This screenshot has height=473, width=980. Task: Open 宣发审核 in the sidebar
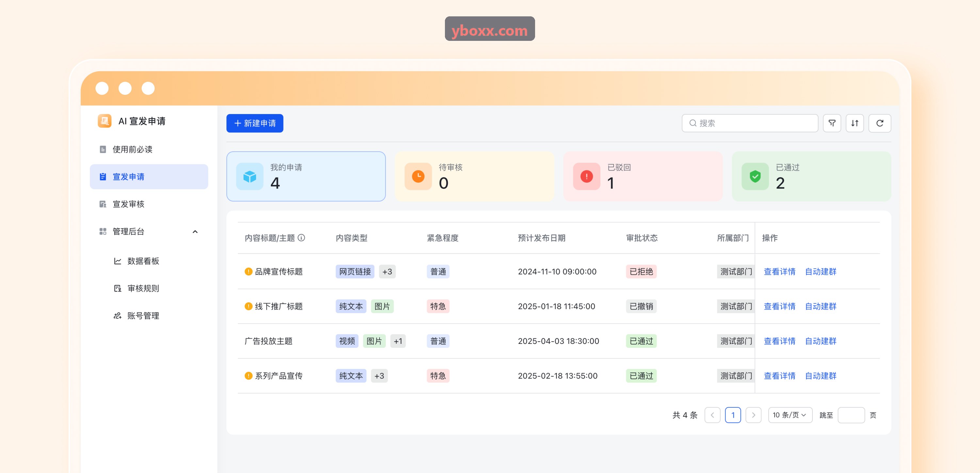tap(149, 204)
